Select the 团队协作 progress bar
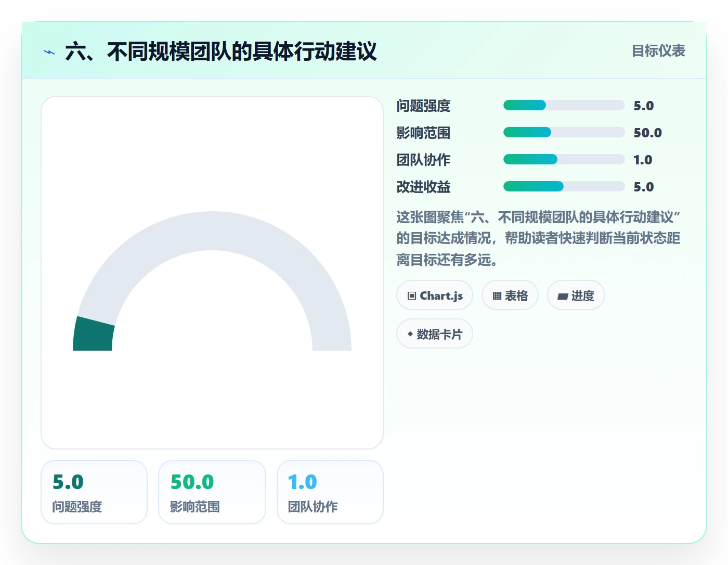Viewport: 728px width, 565px height. [564, 160]
